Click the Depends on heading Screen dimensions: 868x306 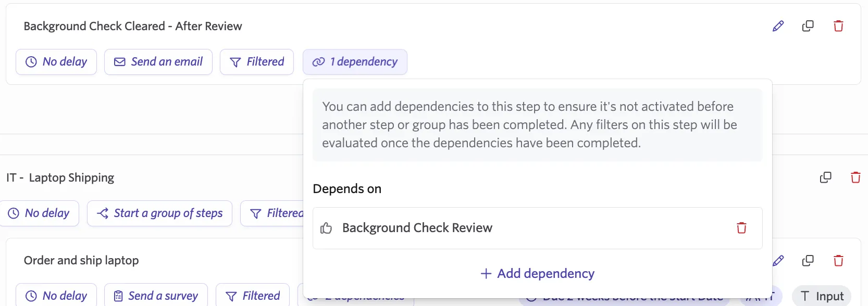pyautogui.click(x=347, y=189)
